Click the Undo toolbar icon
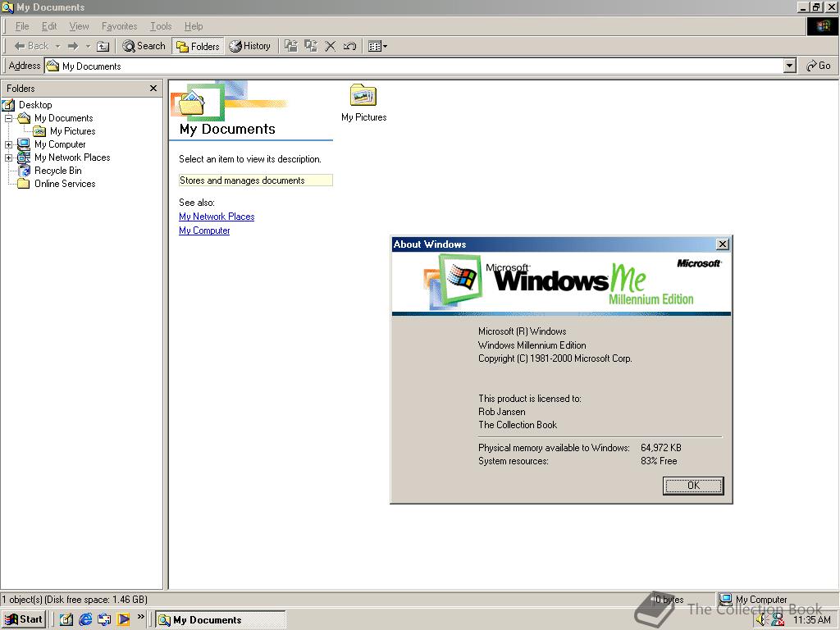The width and height of the screenshot is (840, 630). coord(349,46)
